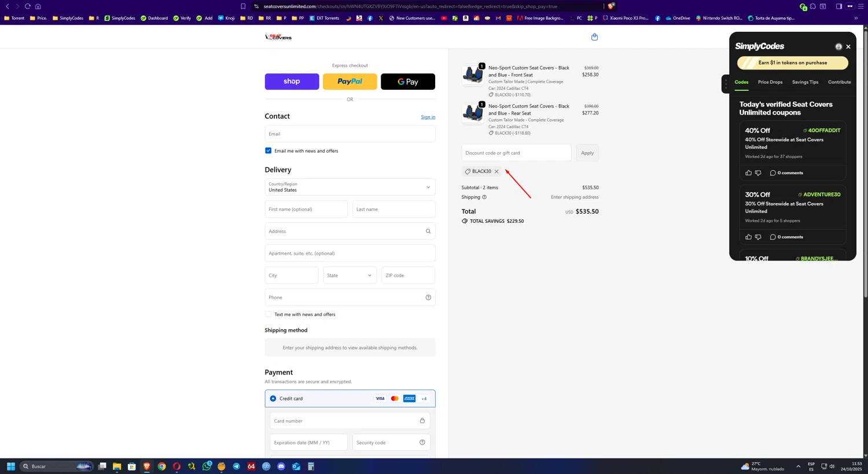Open comments on the ADVENTURE30 coupon
868x474 pixels.
(786, 237)
